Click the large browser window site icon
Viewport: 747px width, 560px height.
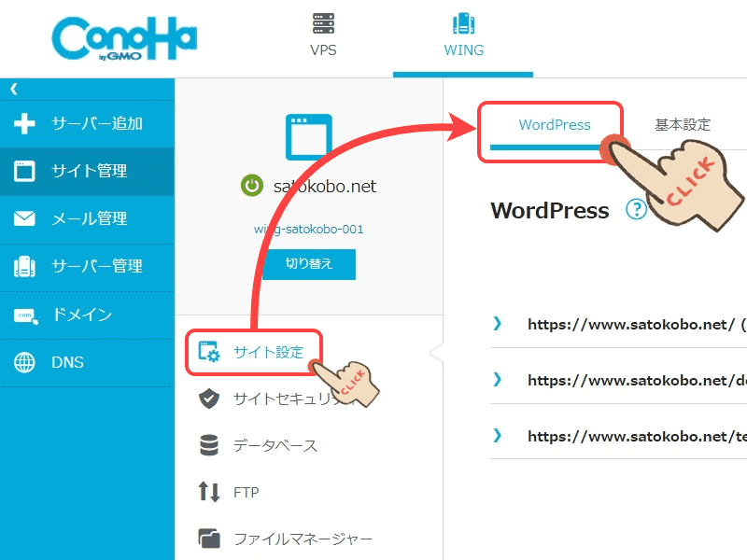pyautogui.click(x=309, y=137)
